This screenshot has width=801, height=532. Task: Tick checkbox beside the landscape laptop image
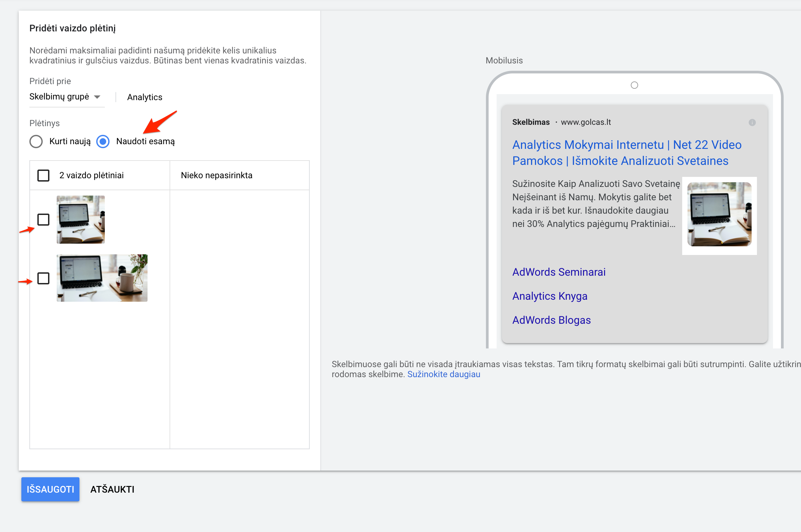(43, 278)
